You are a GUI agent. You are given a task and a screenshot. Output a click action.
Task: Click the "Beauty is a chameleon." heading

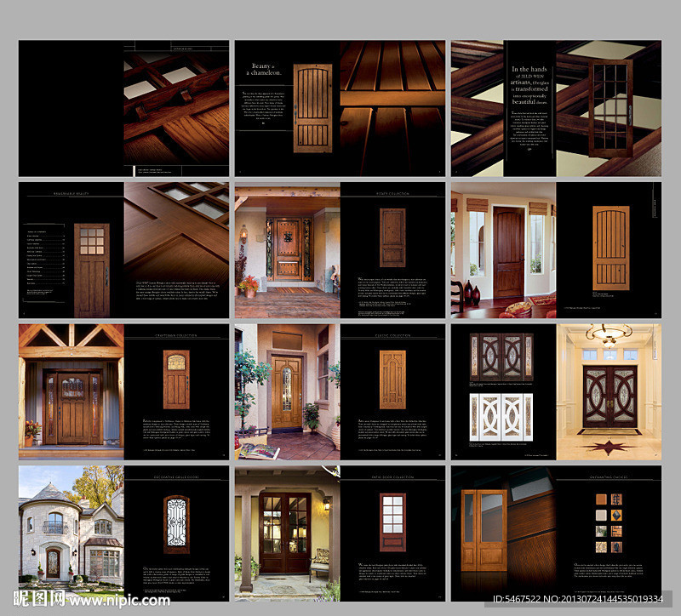coord(264,70)
